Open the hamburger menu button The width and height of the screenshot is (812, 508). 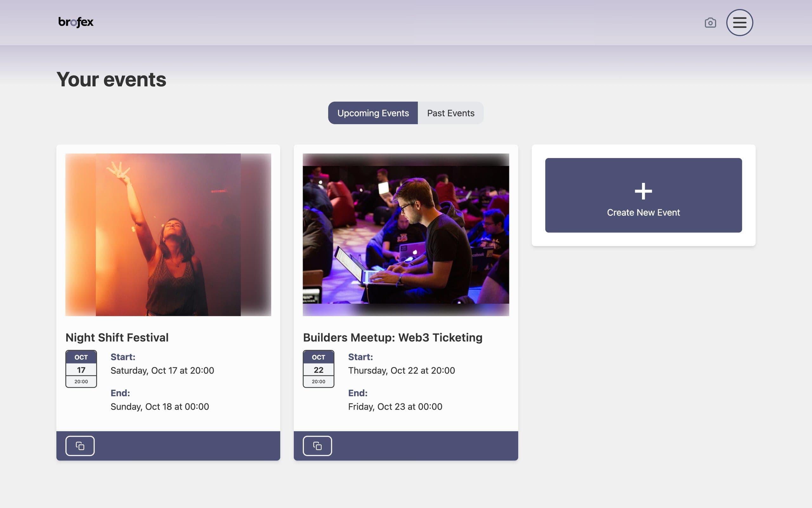point(739,23)
